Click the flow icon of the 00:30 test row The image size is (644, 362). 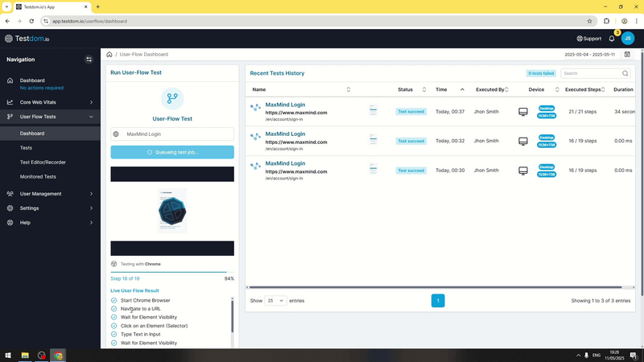(255, 167)
